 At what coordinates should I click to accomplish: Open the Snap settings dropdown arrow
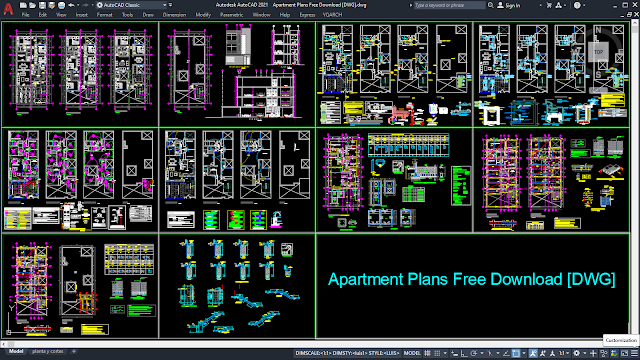click(x=445, y=353)
